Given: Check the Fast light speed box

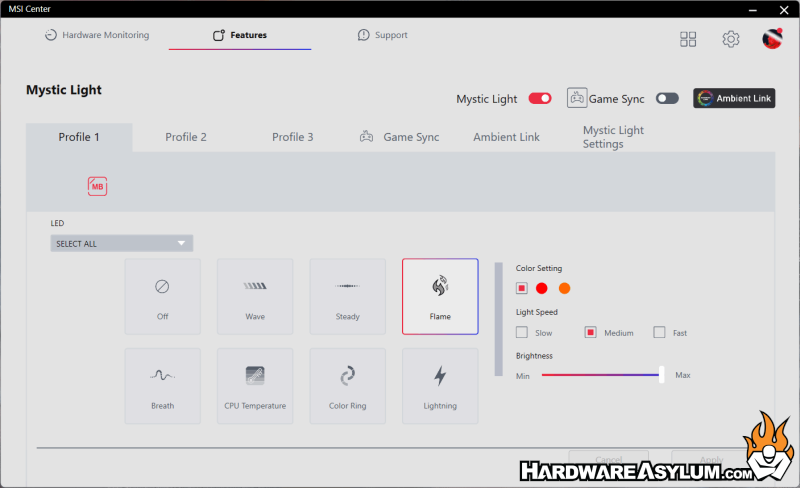Looking at the screenshot, I should coord(659,332).
